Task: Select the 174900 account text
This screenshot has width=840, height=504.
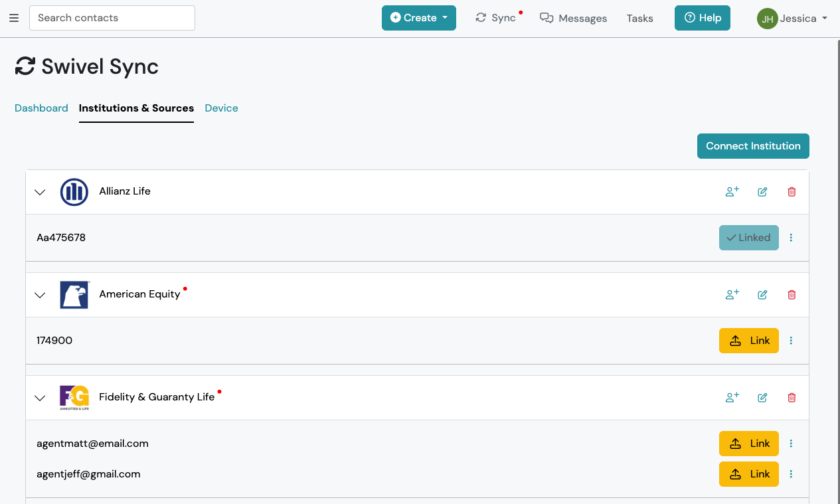Action: pyautogui.click(x=54, y=341)
